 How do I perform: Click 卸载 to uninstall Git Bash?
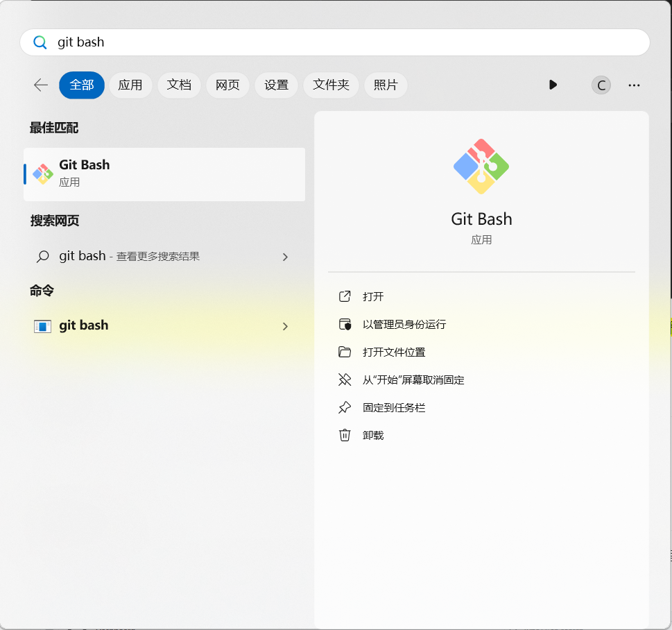(x=373, y=435)
